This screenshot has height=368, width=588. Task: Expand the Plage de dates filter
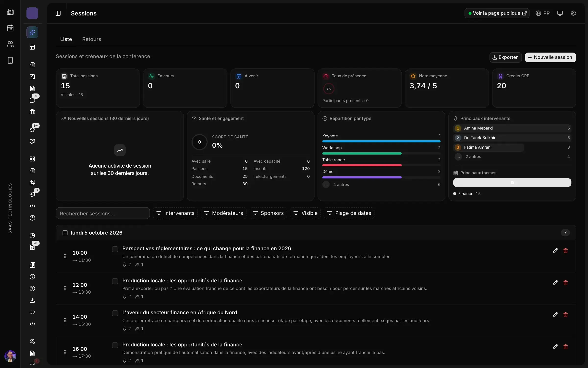(349, 213)
